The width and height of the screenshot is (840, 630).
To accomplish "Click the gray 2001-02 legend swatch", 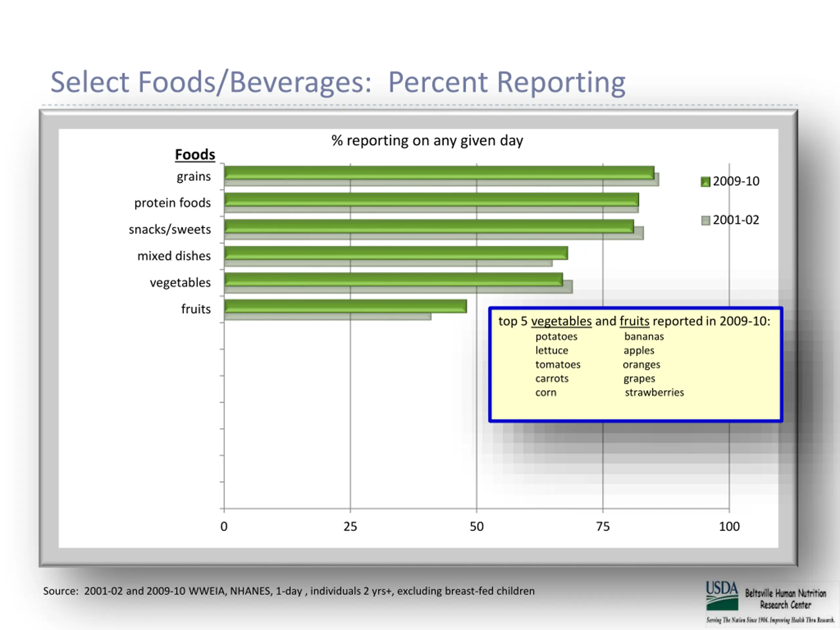I will (x=705, y=220).
